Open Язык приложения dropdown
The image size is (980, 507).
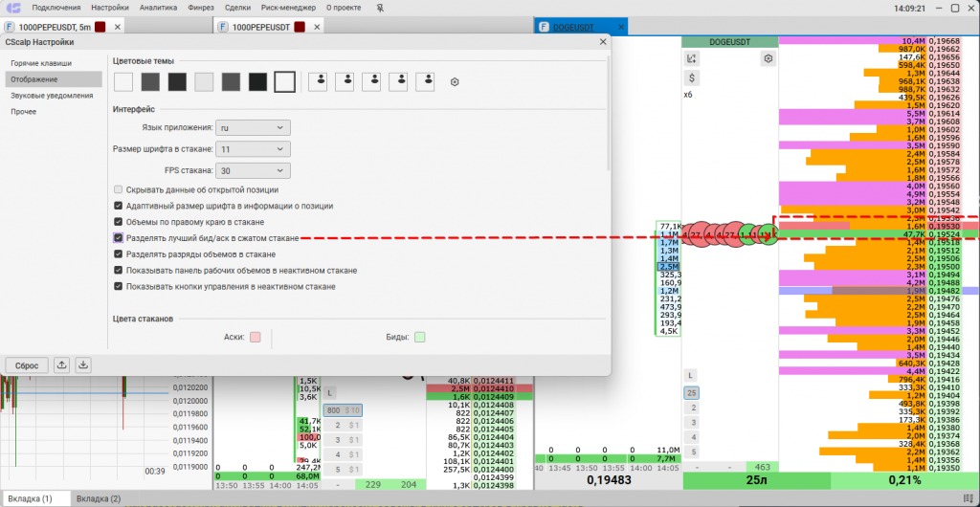pos(253,128)
